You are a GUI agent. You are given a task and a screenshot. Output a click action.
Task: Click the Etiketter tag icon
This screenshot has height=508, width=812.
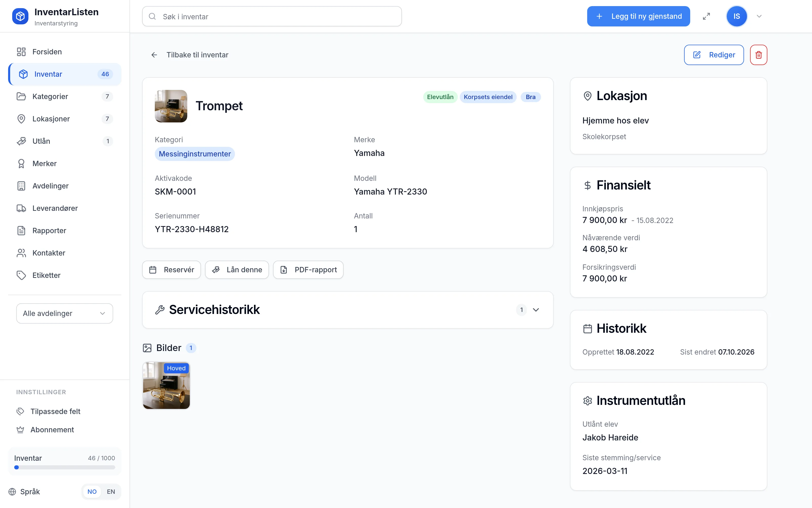coord(21,275)
